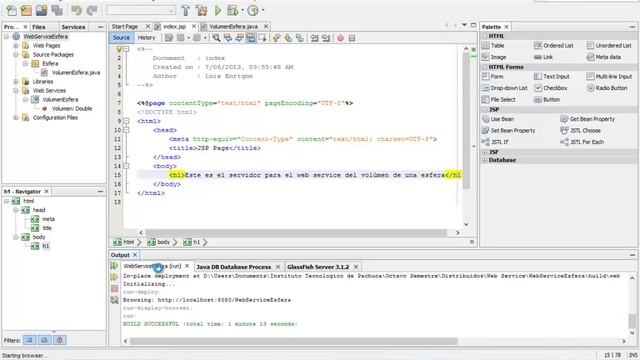The width and height of the screenshot is (640, 360).
Task: Click the Profile Project clock icon
Action: 253,10
